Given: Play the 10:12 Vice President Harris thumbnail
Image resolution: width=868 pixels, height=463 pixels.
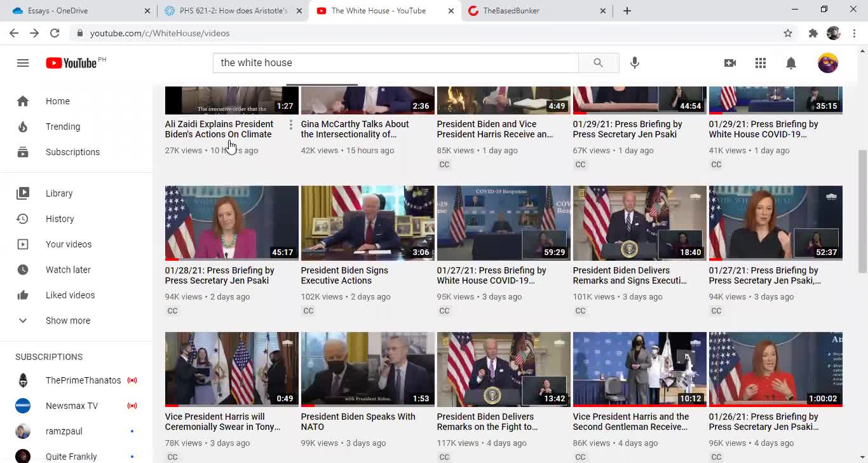Looking at the screenshot, I should point(640,370).
